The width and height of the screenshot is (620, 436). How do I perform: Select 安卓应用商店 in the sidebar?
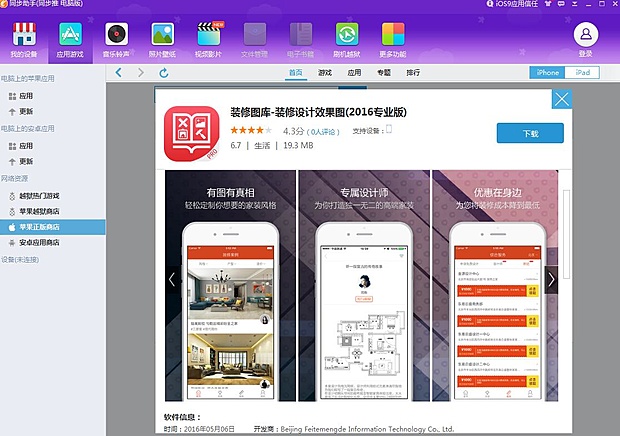(x=40, y=242)
